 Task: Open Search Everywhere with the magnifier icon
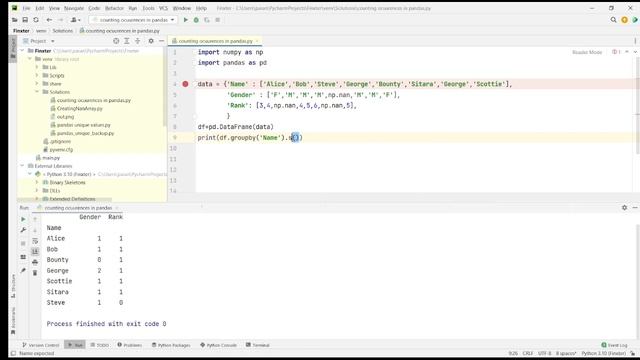613,20
